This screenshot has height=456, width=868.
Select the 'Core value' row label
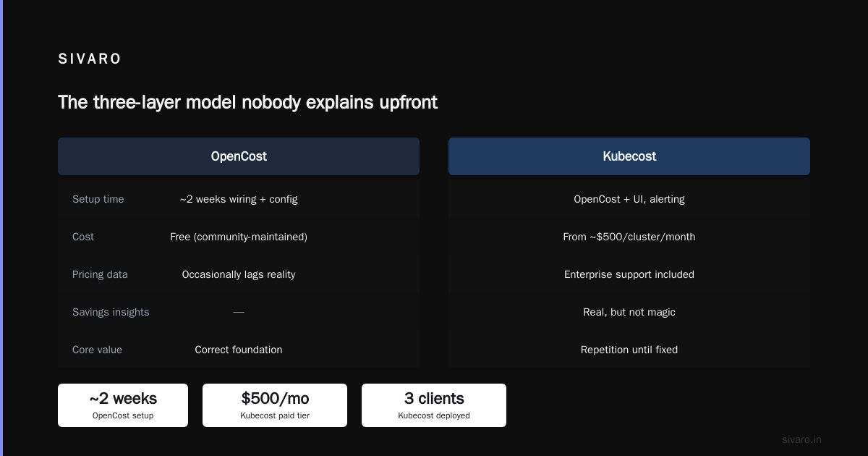click(x=97, y=350)
